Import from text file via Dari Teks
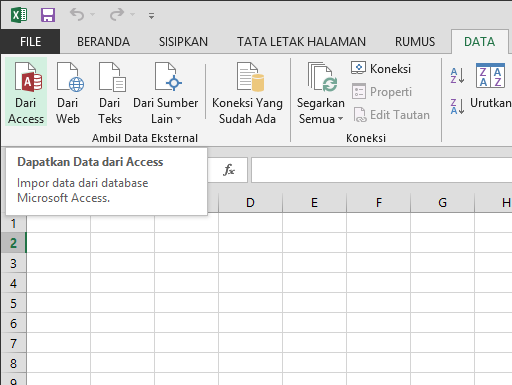The image size is (512, 385). [x=110, y=92]
